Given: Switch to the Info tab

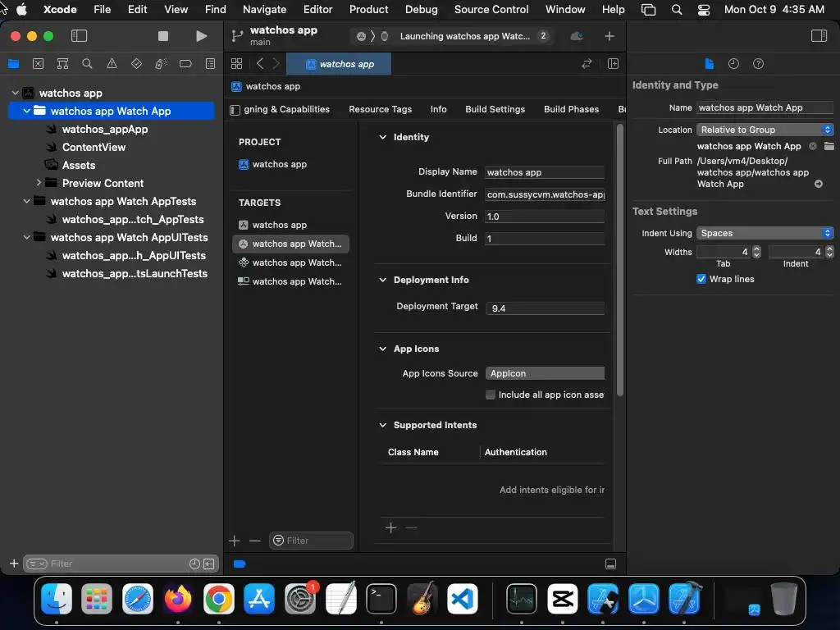Looking at the screenshot, I should (x=438, y=109).
